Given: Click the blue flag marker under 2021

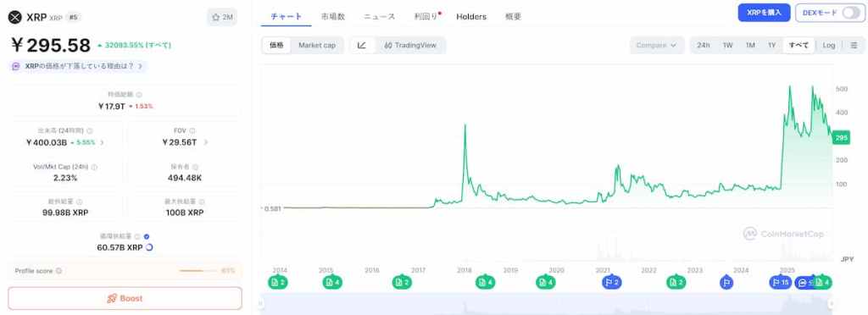Looking at the screenshot, I should pos(611,282).
